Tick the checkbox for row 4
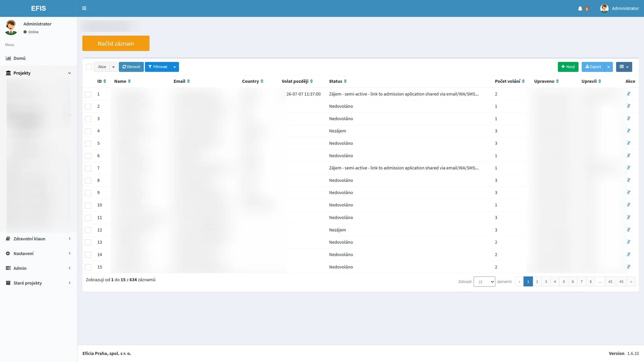 pos(88,131)
